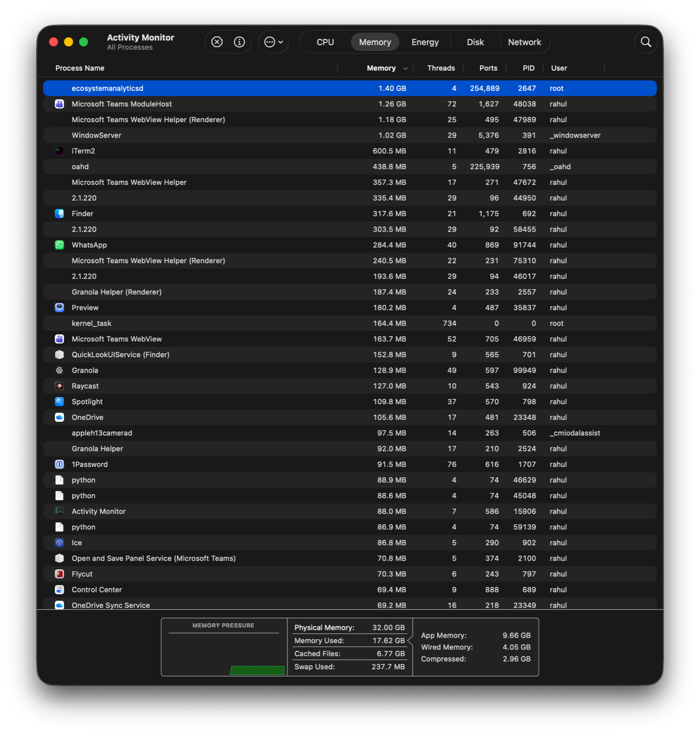Click the Ice app icon
The height and width of the screenshot is (734, 700).
coord(59,543)
